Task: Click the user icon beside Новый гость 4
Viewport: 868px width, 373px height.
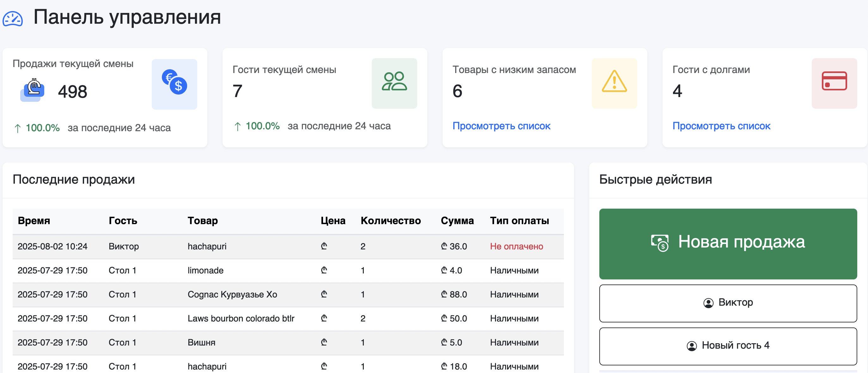Action: 691,346
